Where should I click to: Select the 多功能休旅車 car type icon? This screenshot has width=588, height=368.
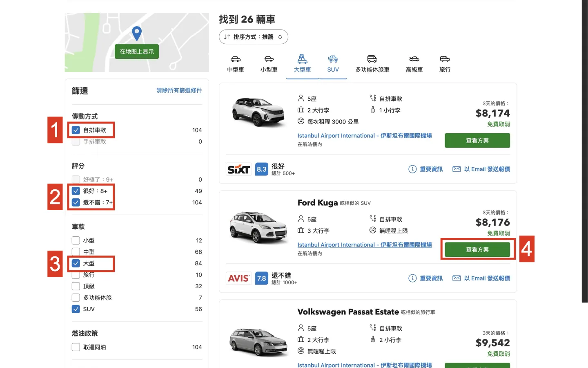pyautogui.click(x=372, y=59)
